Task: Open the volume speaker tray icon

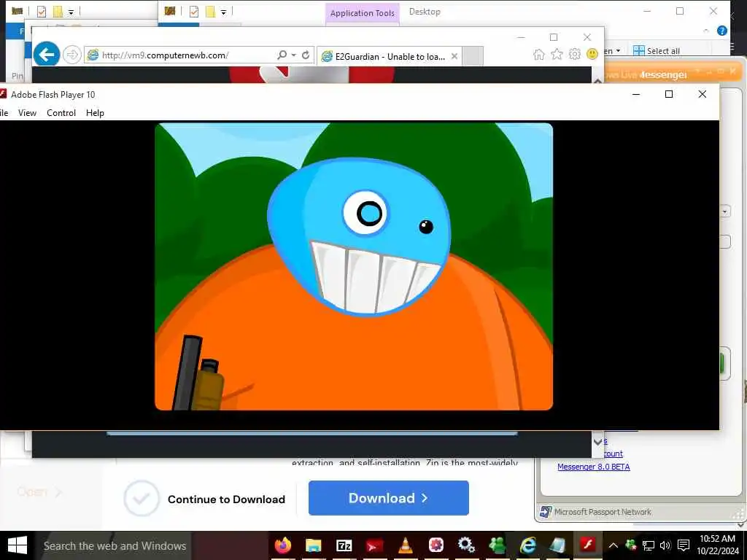Action: (665, 545)
